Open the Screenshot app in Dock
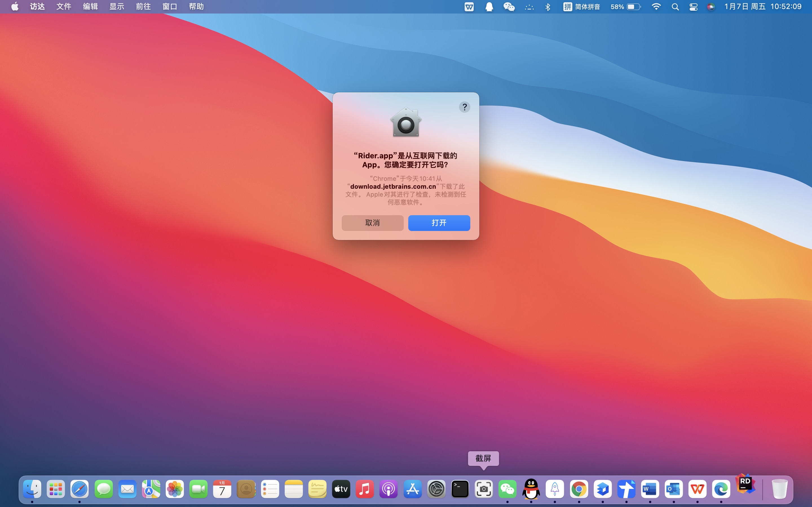The width and height of the screenshot is (812, 507). (484, 489)
